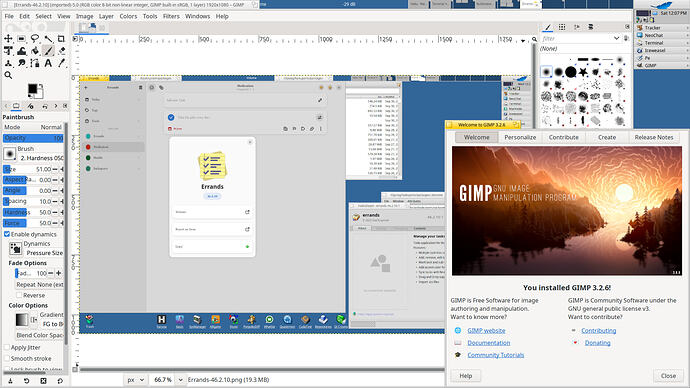Click the Hardness 050 brush preview button
Viewport: 690px width, 388px height.
9,154
